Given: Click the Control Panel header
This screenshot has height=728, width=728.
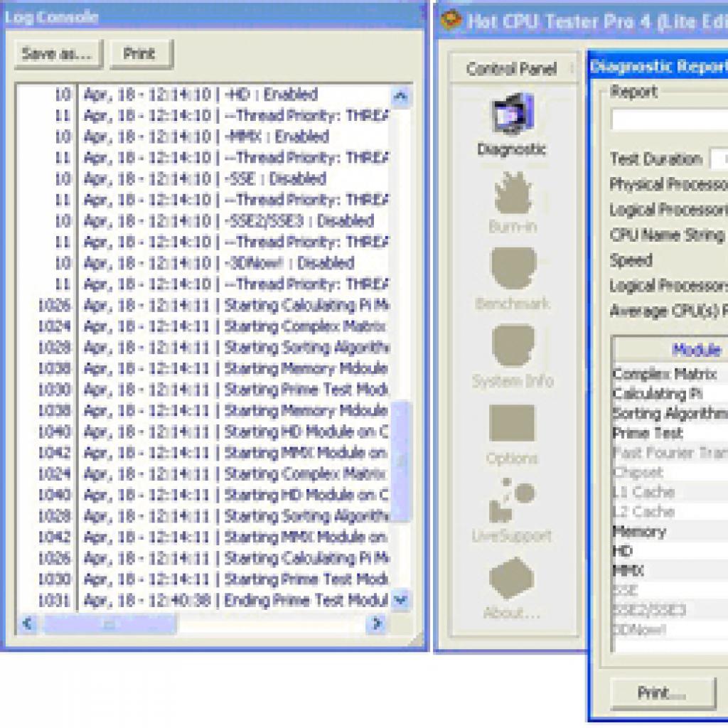Looking at the screenshot, I should [x=513, y=69].
